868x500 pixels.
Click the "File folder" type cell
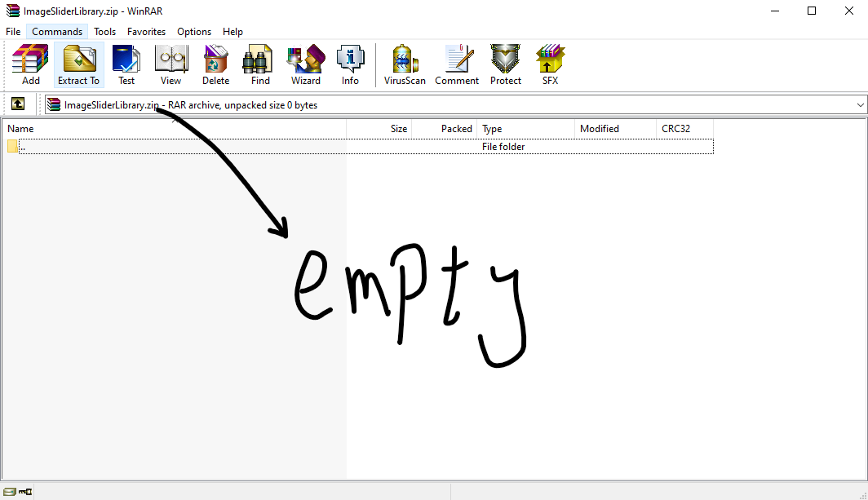coord(503,147)
